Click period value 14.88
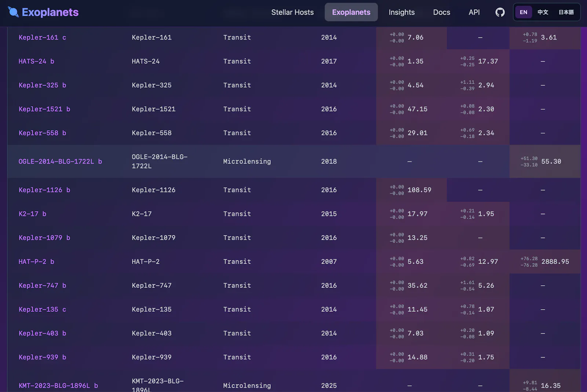This screenshot has height=392, width=587. (418, 357)
